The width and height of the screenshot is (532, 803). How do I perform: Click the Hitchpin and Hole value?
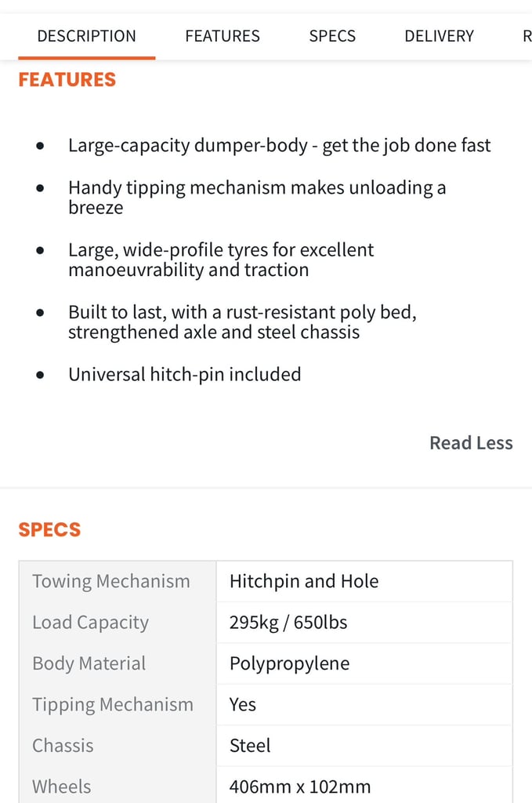click(x=304, y=581)
